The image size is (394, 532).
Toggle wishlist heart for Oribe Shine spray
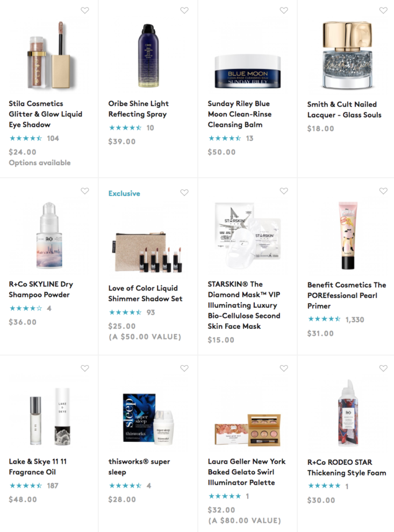click(x=184, y=11)
